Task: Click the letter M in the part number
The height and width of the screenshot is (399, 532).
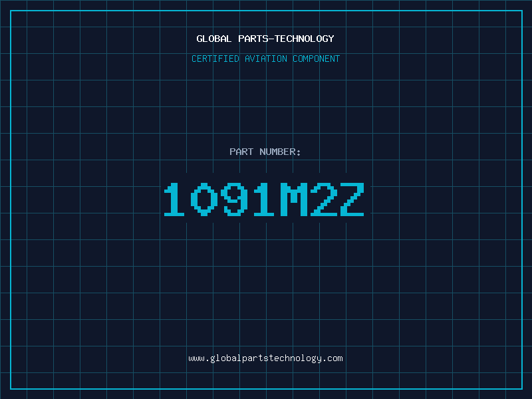Action: click(294, 199)
